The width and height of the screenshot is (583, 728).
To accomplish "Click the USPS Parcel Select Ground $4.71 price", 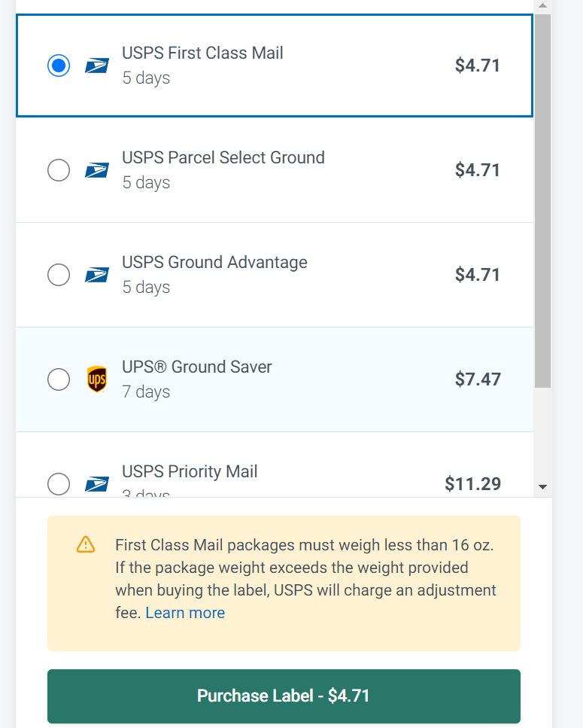I will pyautogui.click(x=477, y=170).
